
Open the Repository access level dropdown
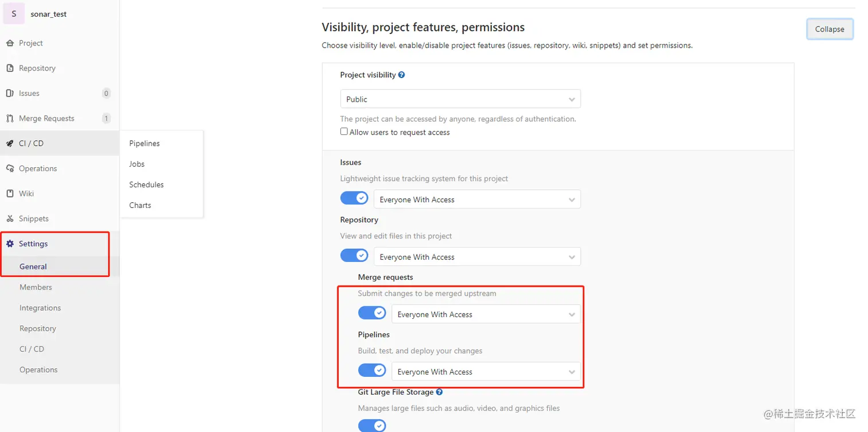tap(477, 257)
